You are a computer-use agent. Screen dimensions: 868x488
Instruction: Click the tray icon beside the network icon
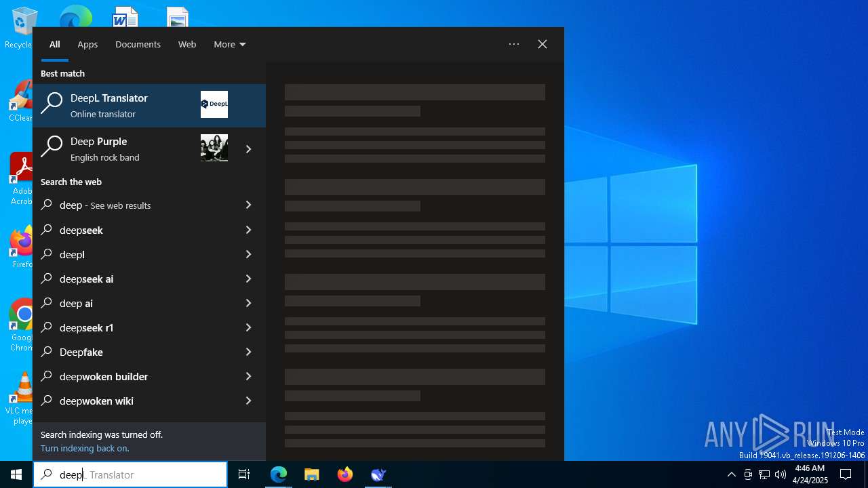(x=748, y=474)
